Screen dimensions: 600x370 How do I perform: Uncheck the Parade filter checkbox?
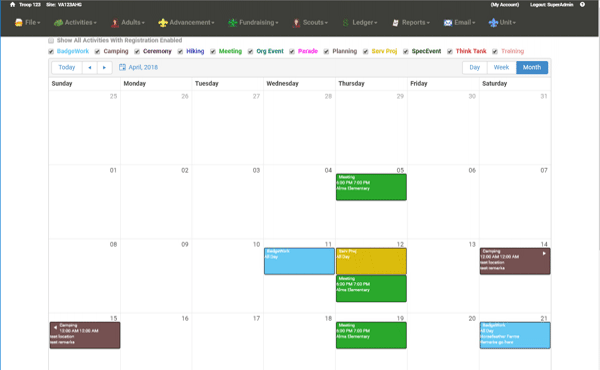point(292,51)
